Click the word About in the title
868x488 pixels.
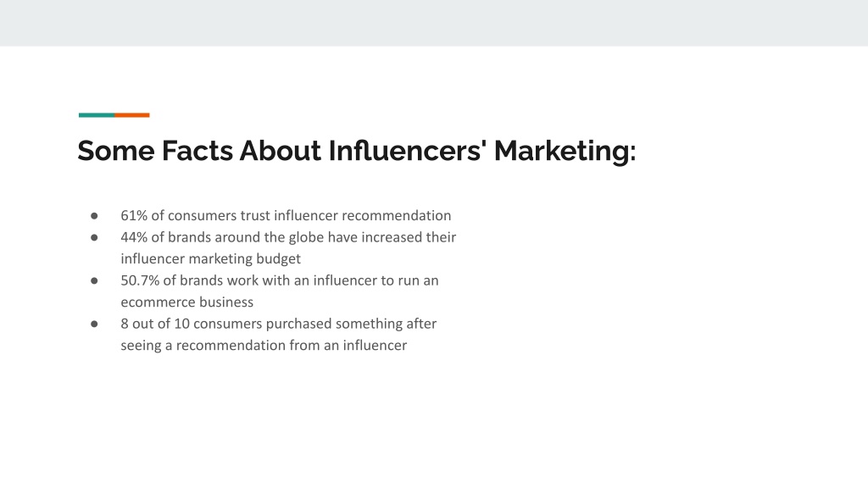coord(280,151)
